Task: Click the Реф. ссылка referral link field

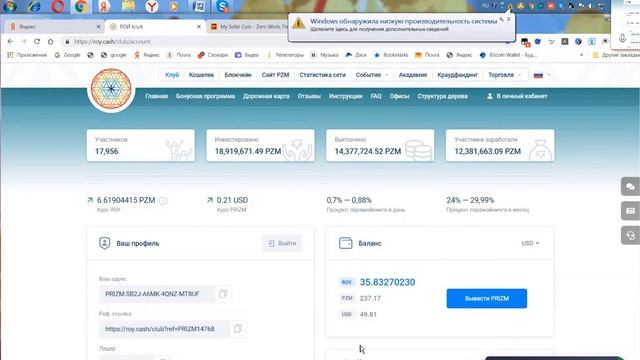Action: [164, 329]
